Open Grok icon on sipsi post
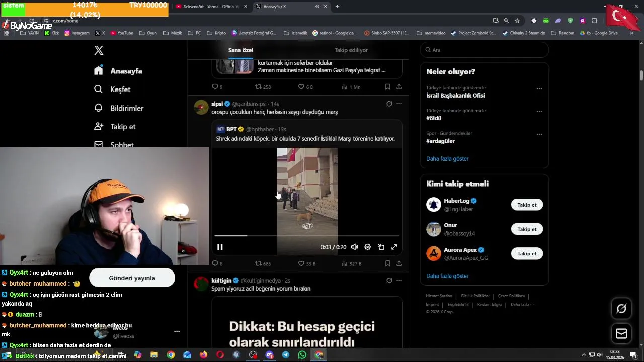This screenshot has width=644, height=362. point(389,104)
